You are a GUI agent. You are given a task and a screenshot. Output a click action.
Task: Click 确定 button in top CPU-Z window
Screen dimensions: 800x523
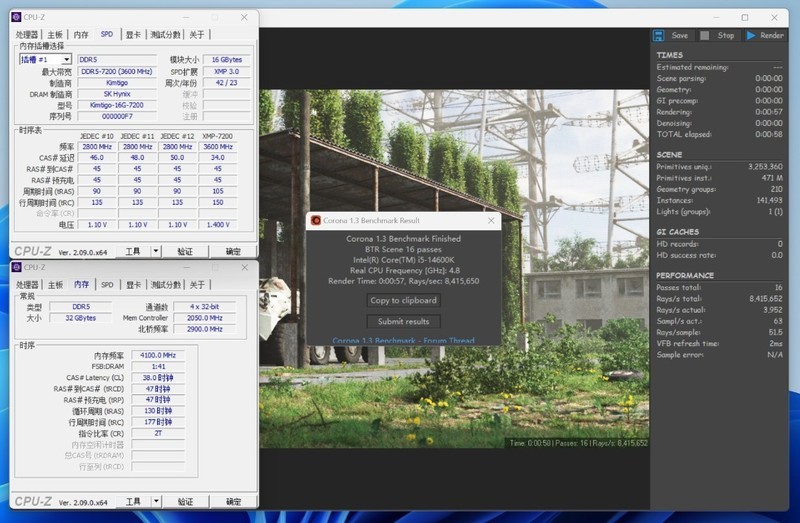click(233, 251)
